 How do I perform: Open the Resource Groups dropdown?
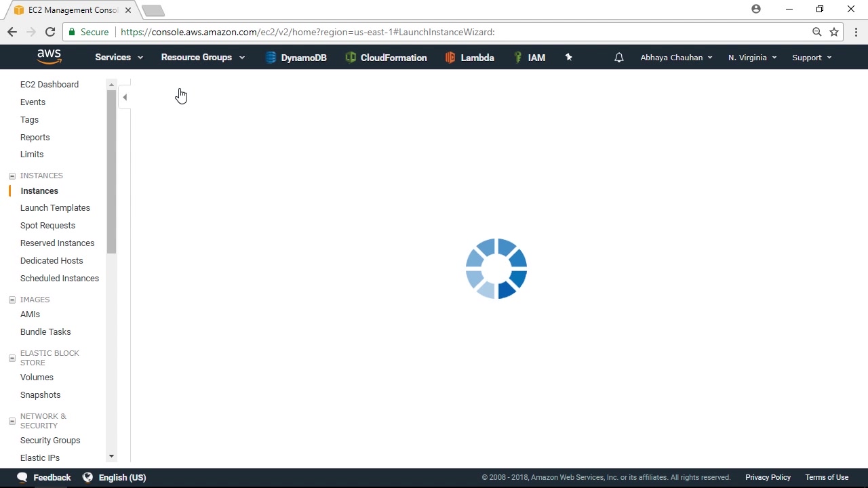pos(203,58)
